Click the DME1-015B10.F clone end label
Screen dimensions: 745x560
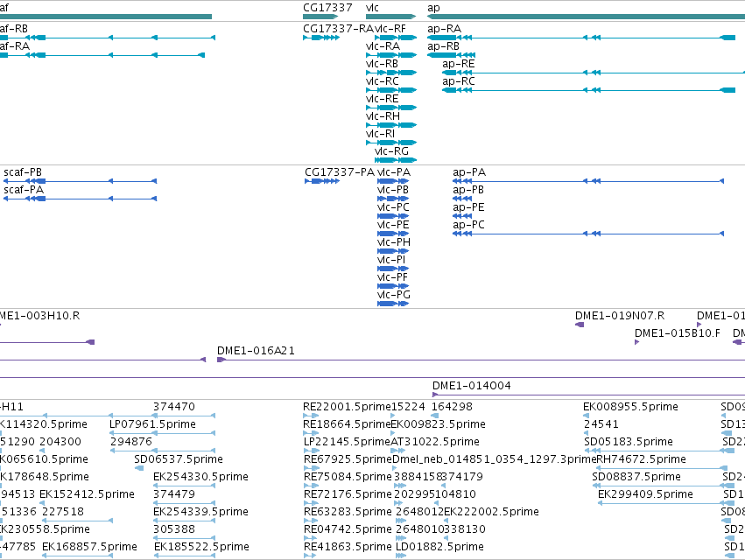coord(677,333)
